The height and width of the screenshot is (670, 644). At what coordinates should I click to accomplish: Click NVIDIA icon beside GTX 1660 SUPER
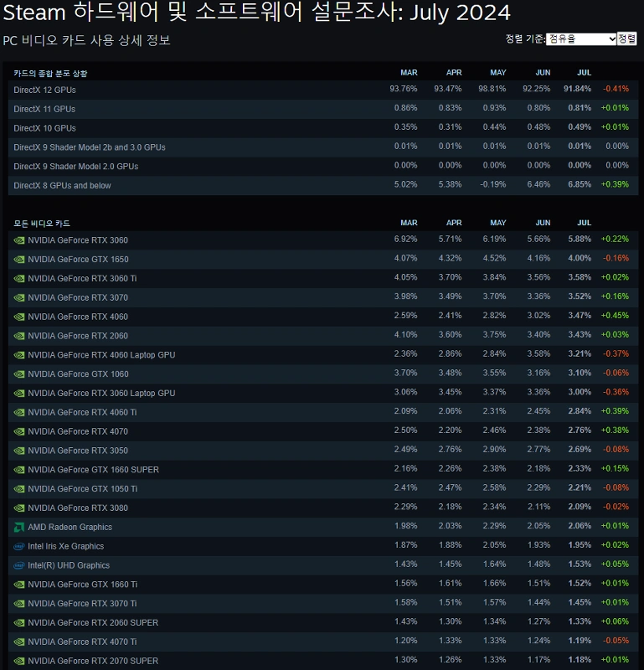[x=18, y=470]
